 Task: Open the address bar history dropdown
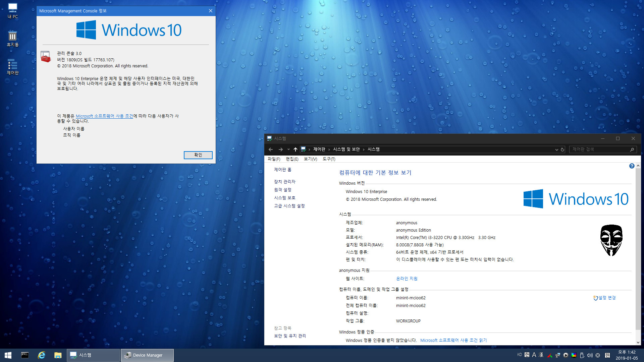point(556,149)
